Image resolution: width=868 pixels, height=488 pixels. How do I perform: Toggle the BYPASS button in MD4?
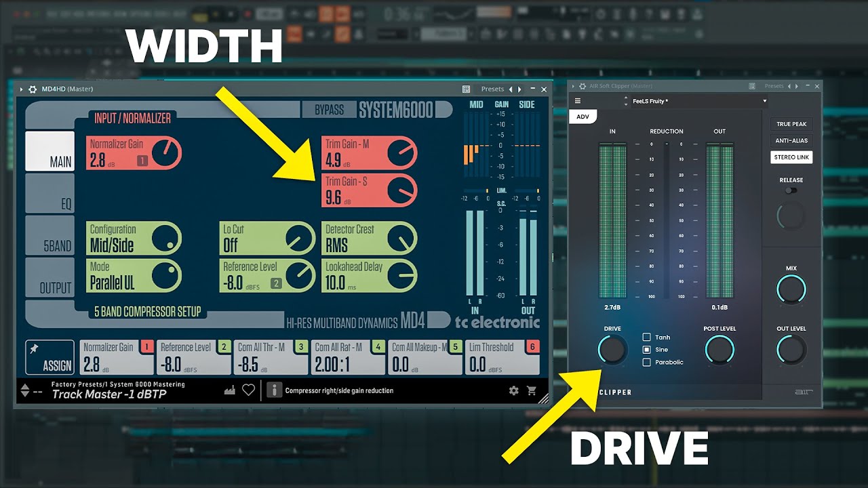coord(330,110)
